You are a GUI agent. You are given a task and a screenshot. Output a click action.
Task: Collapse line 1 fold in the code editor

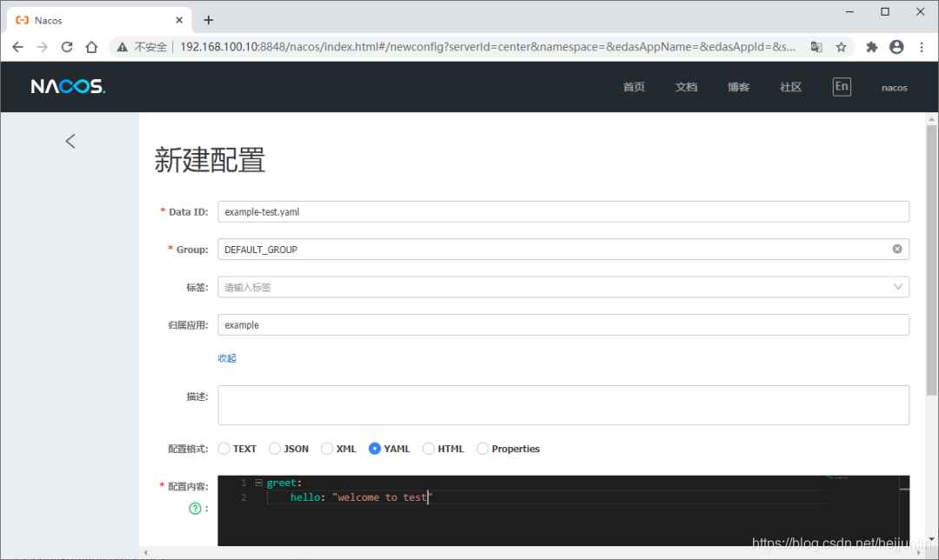click(x=259, y=482)
